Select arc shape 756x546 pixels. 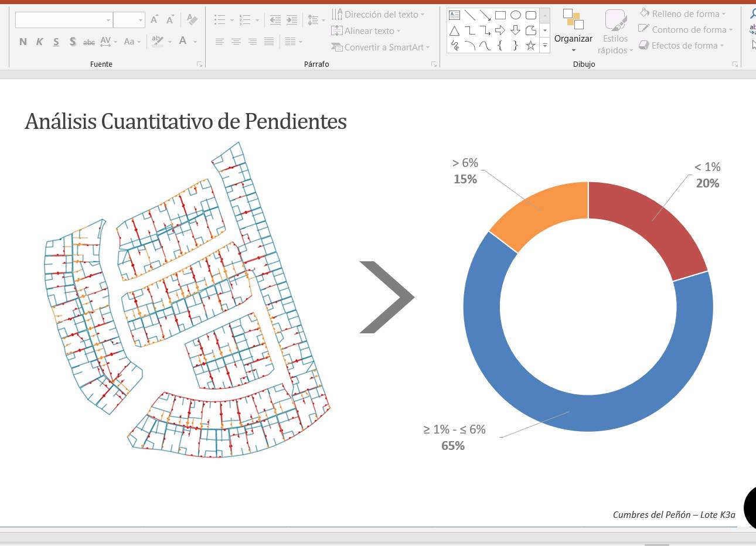469,45
